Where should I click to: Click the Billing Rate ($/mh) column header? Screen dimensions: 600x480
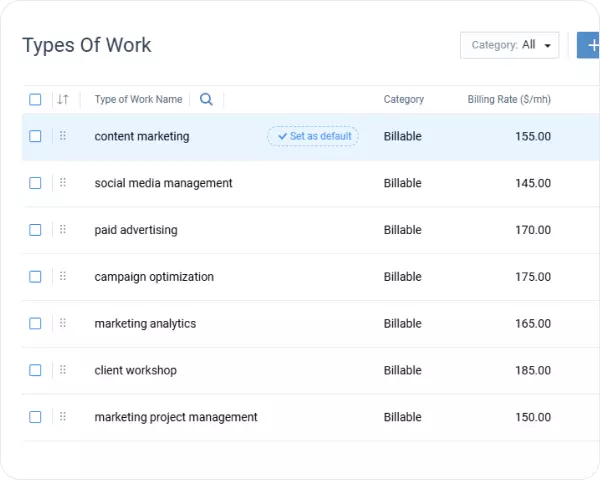tap(509, 100)
